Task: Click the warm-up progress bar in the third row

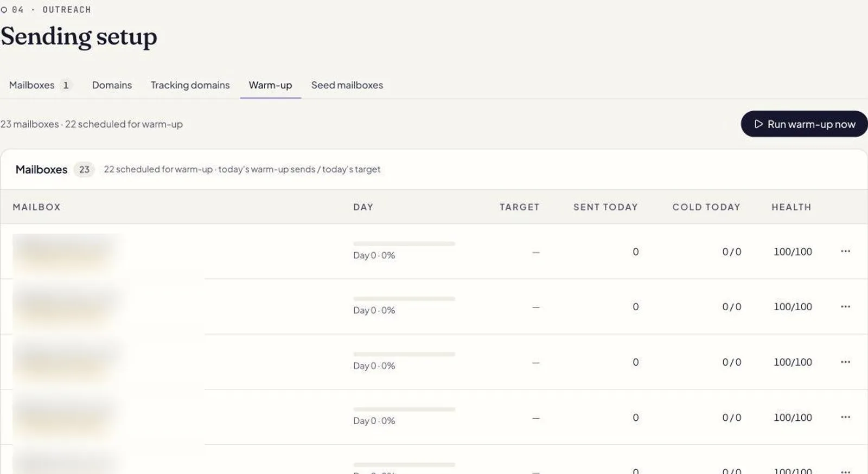Action: pyautogui.click(x=404, y=354)
